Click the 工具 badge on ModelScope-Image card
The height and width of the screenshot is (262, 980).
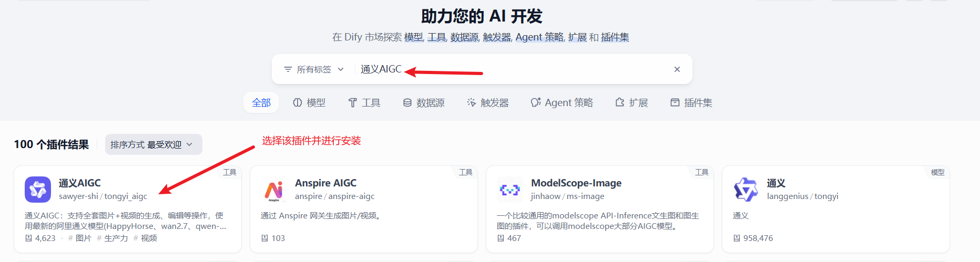pyautogui.click(x=701, y=172)
